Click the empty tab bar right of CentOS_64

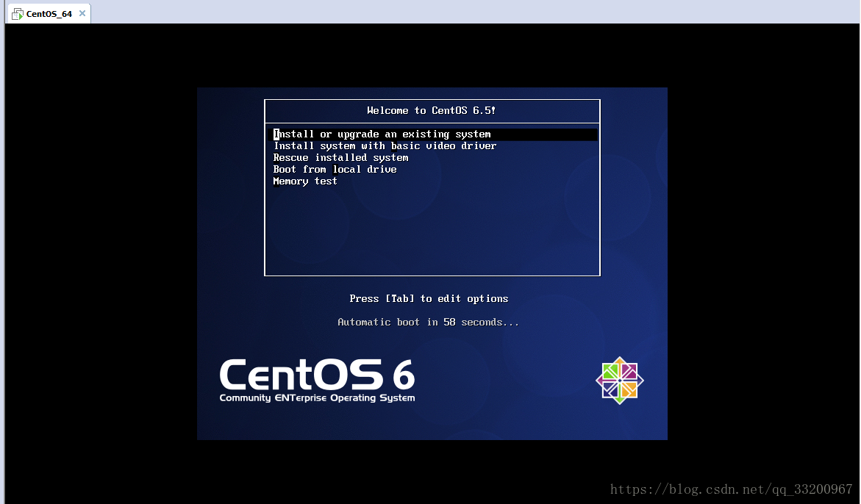(x=471, y=12)
